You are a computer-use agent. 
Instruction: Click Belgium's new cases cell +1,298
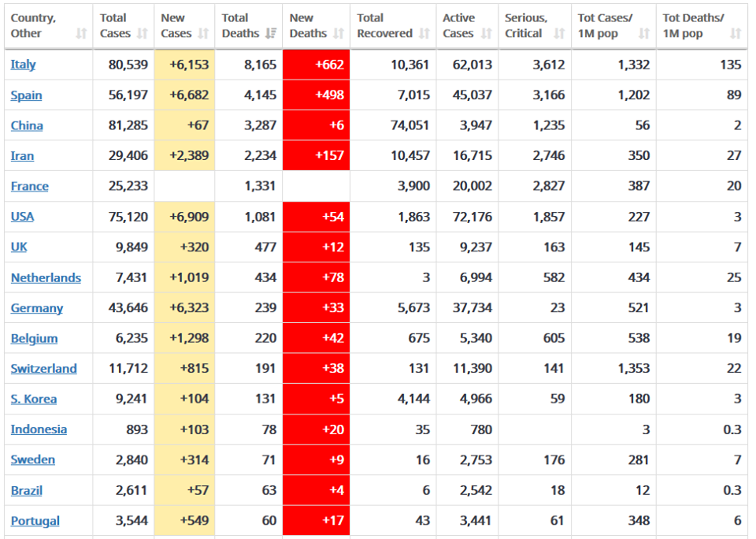click(184, 338)
